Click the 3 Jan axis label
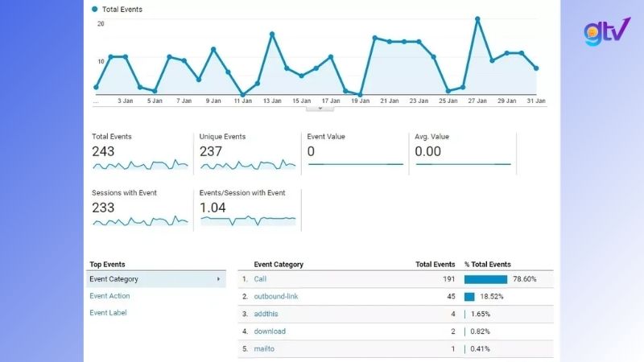Image resolution: width=644 pixels, height=362 pixels. [x=126, y=101]
